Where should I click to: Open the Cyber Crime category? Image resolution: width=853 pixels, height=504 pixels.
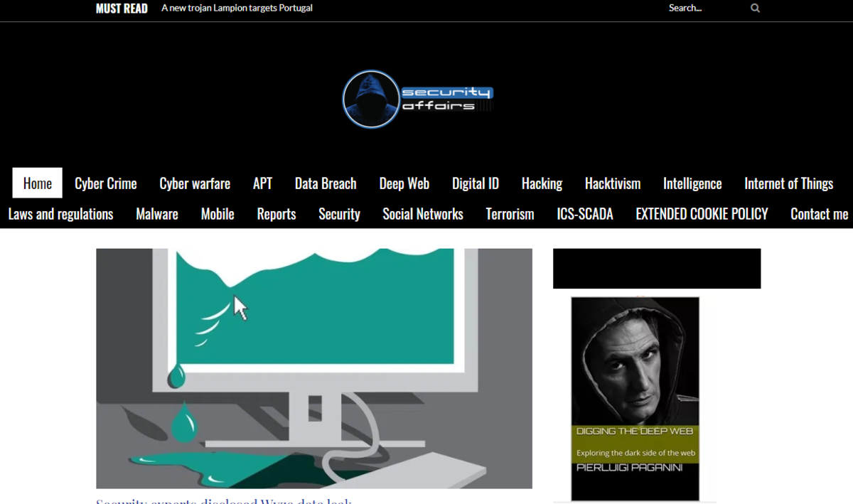pos(106,183)
